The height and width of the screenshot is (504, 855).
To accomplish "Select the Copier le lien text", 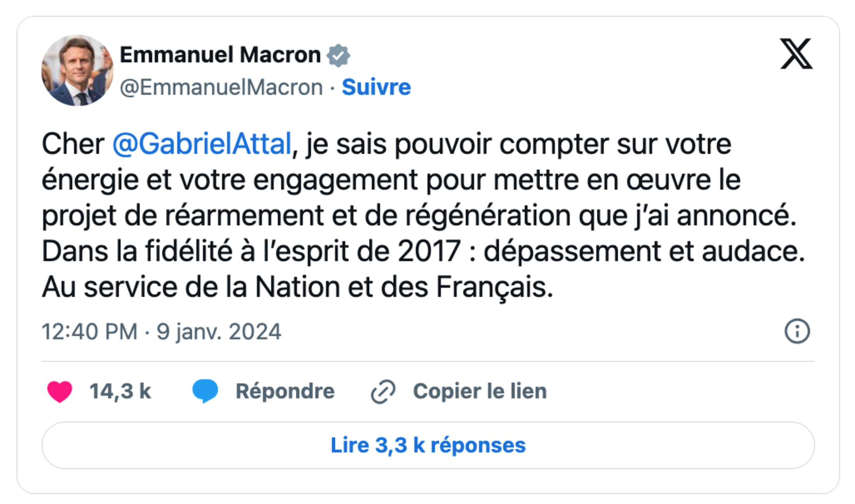I will click(480, 391).
